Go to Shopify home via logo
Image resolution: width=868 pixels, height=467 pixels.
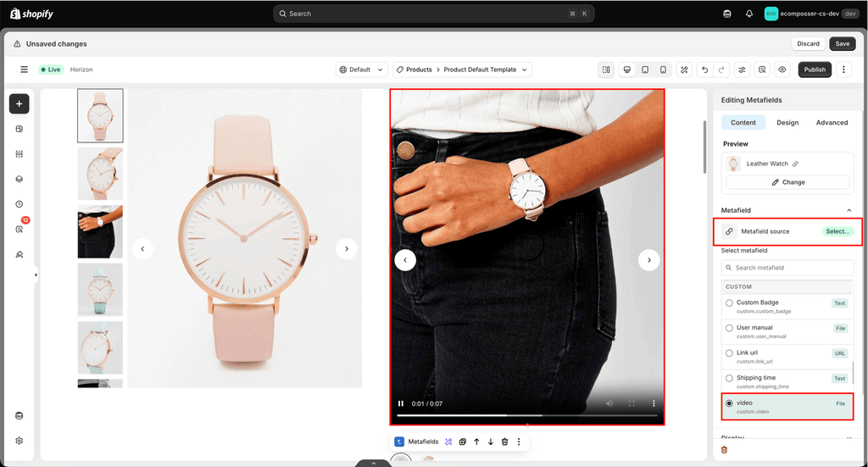(31, 14)
